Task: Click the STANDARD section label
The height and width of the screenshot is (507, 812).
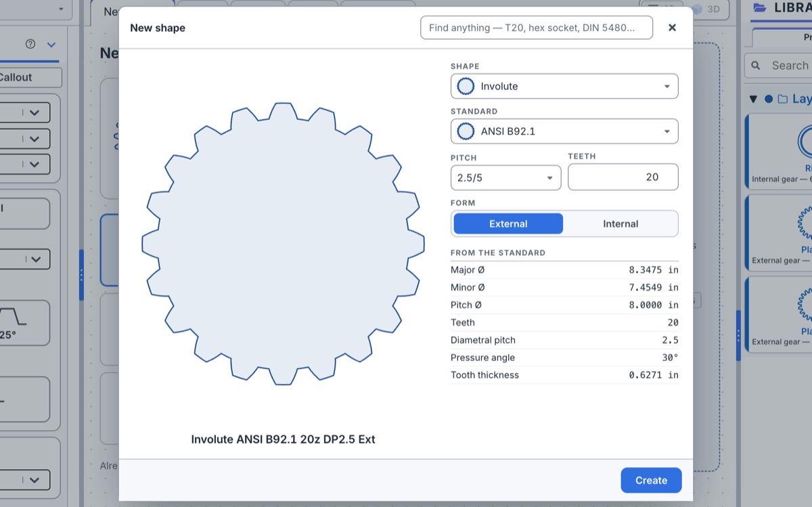Action: tap(474, 111)
